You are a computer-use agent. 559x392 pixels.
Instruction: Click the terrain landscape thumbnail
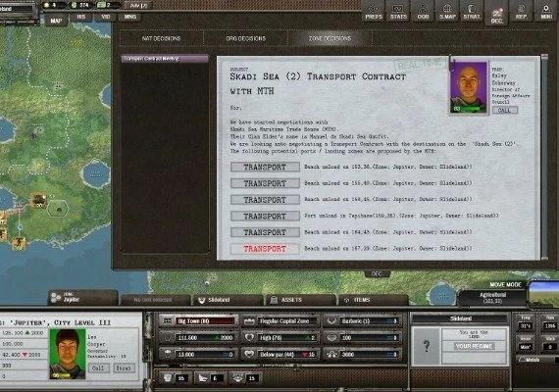pyautogui.click(x=543, y=294)
